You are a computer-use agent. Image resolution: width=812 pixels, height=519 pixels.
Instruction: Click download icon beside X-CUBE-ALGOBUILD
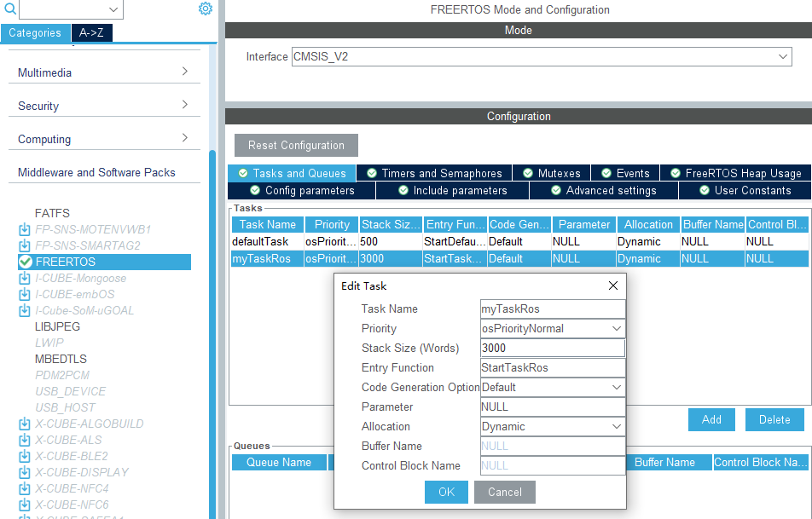(x=25, y=424)
